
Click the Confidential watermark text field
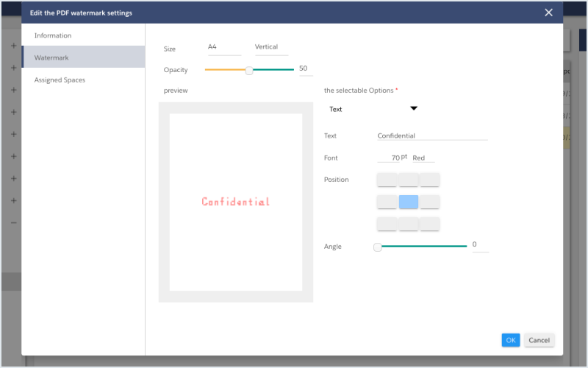(x=432, y=135)
